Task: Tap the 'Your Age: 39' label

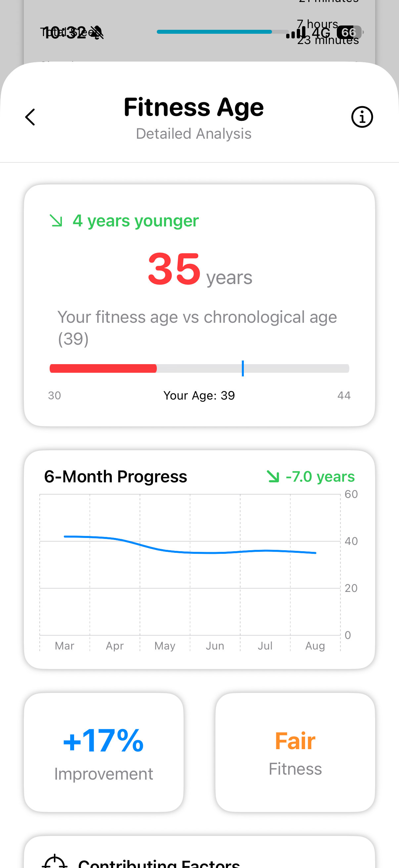Action: [199, 395]
